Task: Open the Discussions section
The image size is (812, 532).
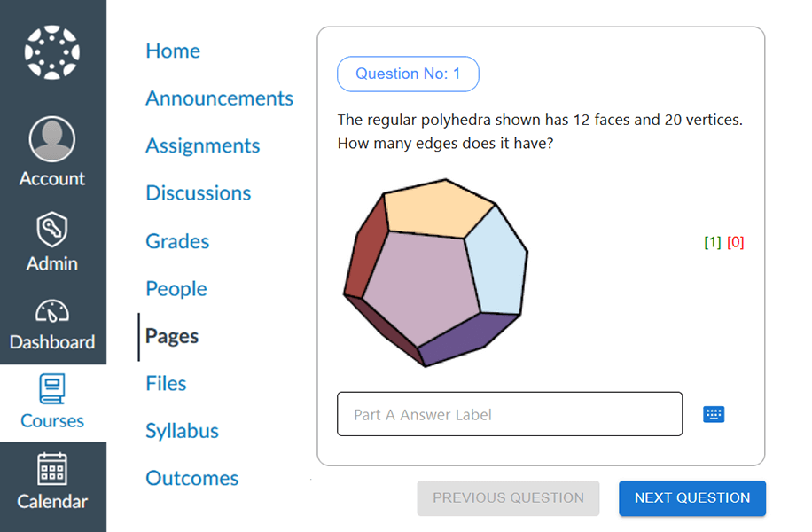Action: point(199,193)
